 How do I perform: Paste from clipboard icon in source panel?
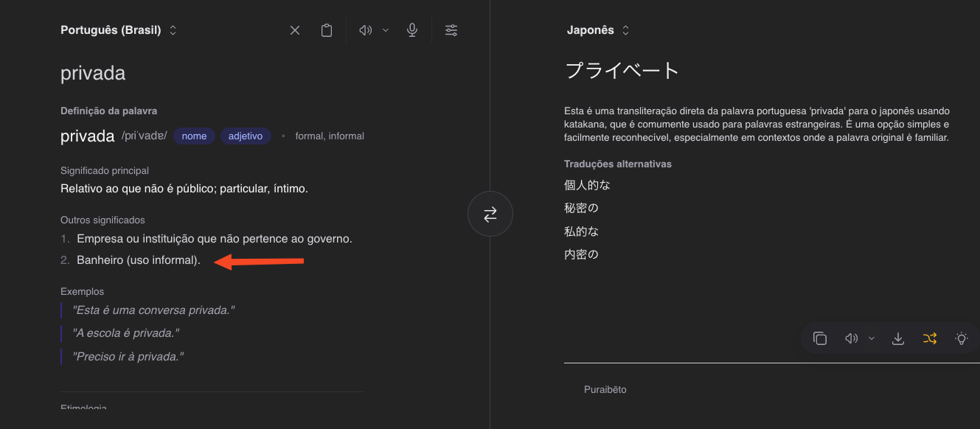327,30
